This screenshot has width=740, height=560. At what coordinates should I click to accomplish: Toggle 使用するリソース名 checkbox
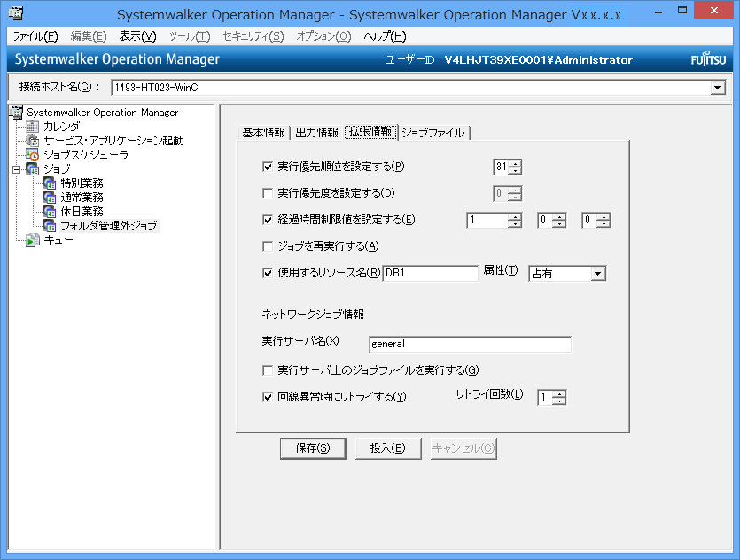(x=268, y=273)
